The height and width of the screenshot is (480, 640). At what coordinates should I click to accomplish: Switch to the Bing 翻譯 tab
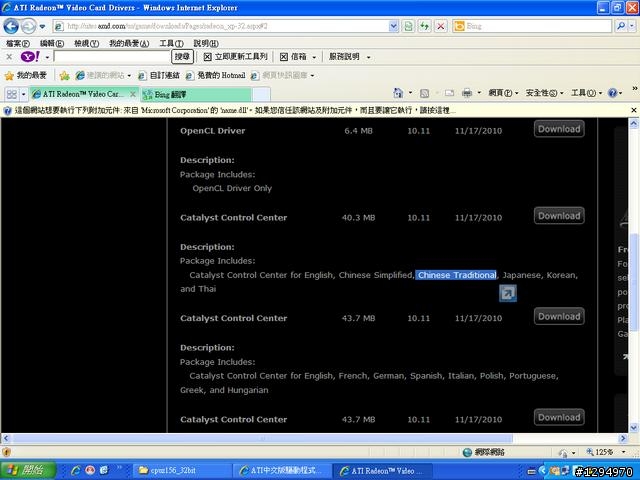pos(196,94)
